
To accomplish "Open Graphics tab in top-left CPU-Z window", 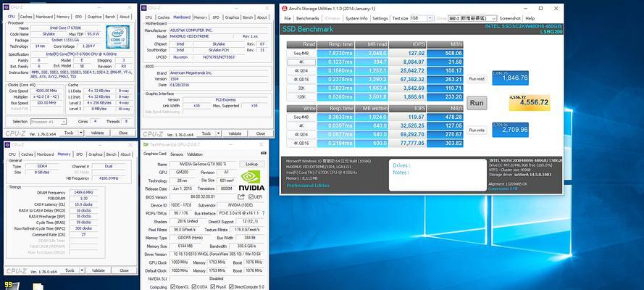I will coord(94,17).
